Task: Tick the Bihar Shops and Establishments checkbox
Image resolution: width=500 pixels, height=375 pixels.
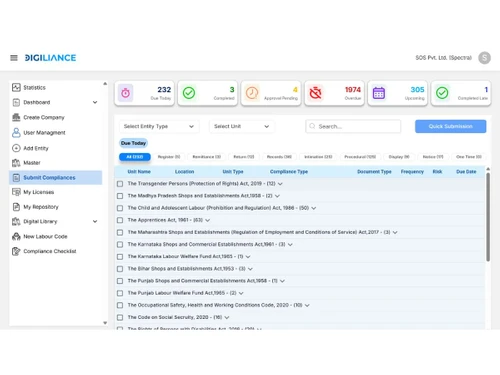Action: pyautogui.click(x=120, y=269)
